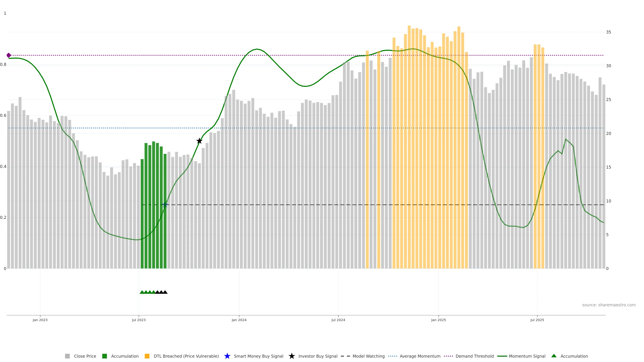The width and height of the screenshot is (644, 362).
Task: Click the black Investor Buy Signal legend star
Action: 291,356
